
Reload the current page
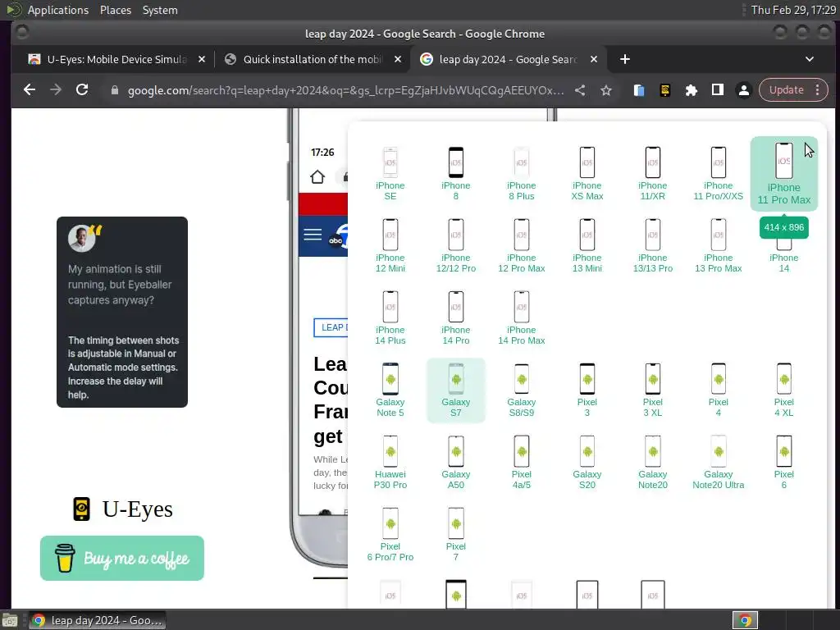coord(82,90)
